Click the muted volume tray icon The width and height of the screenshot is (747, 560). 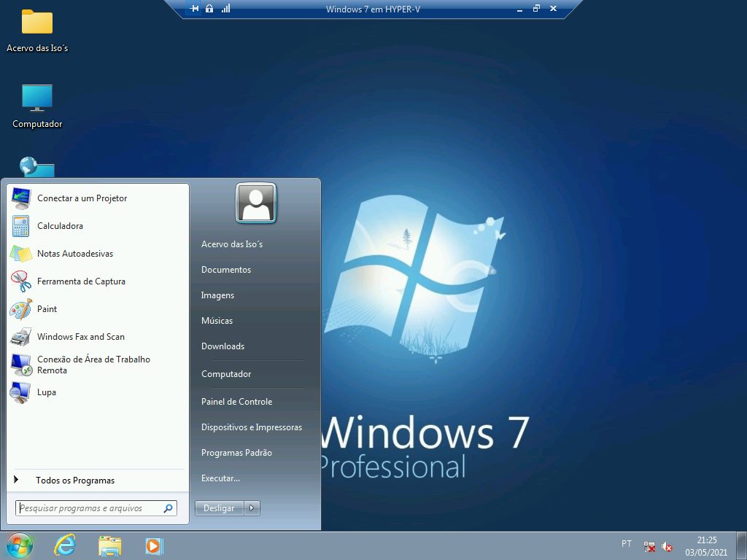pos(667,547)
